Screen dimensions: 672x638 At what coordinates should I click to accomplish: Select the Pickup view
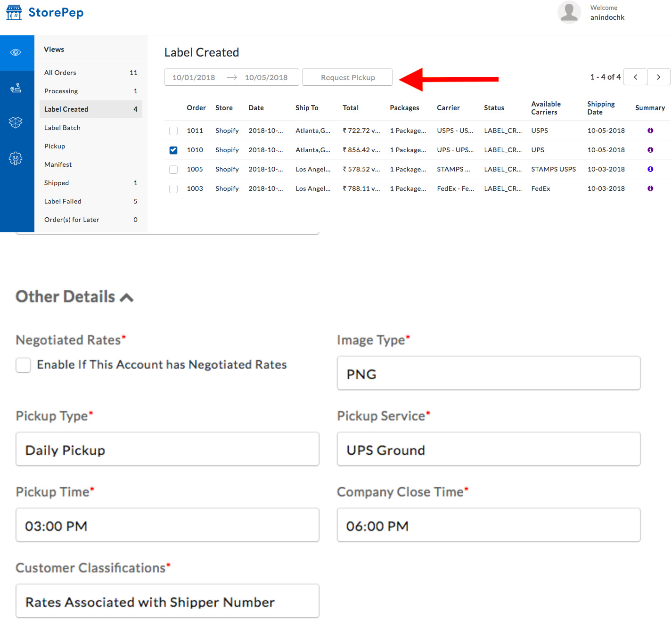(x=91, y=146)
